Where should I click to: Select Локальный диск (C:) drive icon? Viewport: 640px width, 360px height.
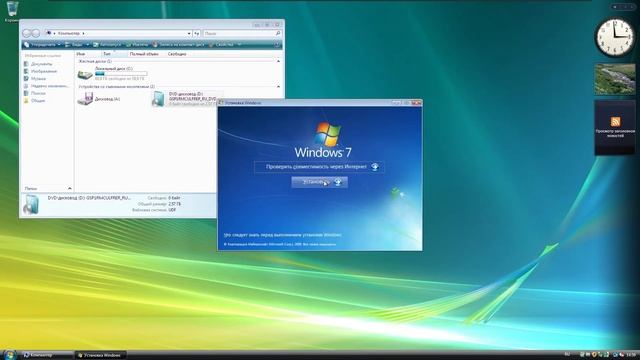[85, 75]
